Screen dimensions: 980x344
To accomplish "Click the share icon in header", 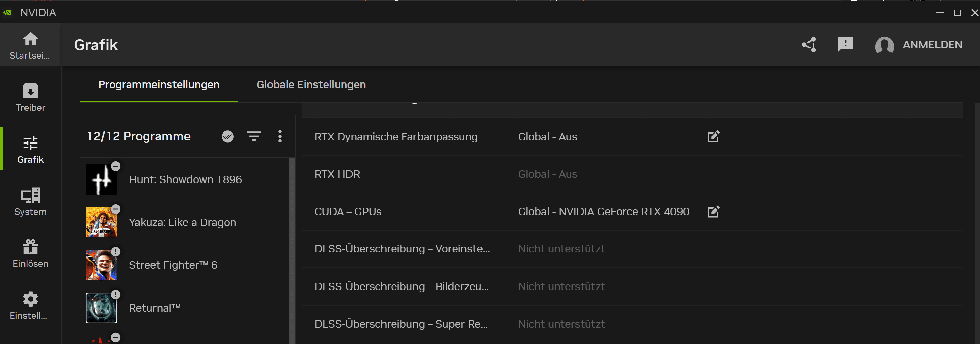I will tap(809, 45).
